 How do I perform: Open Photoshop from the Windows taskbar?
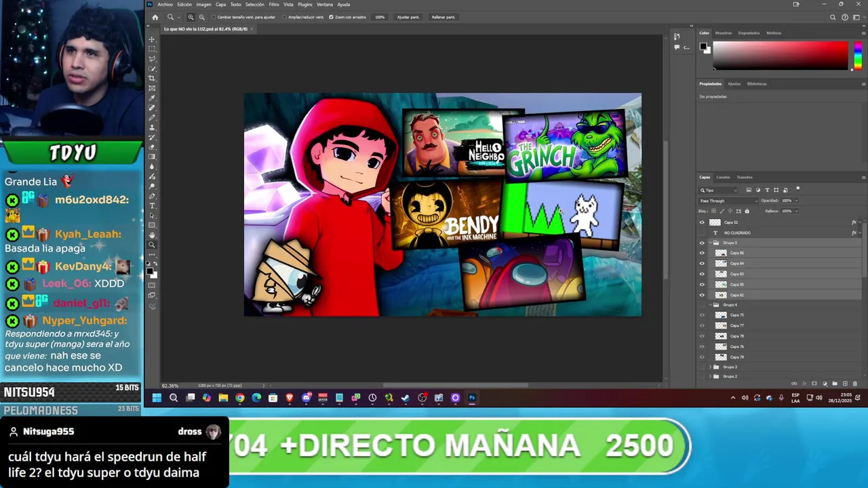[472, 398]
